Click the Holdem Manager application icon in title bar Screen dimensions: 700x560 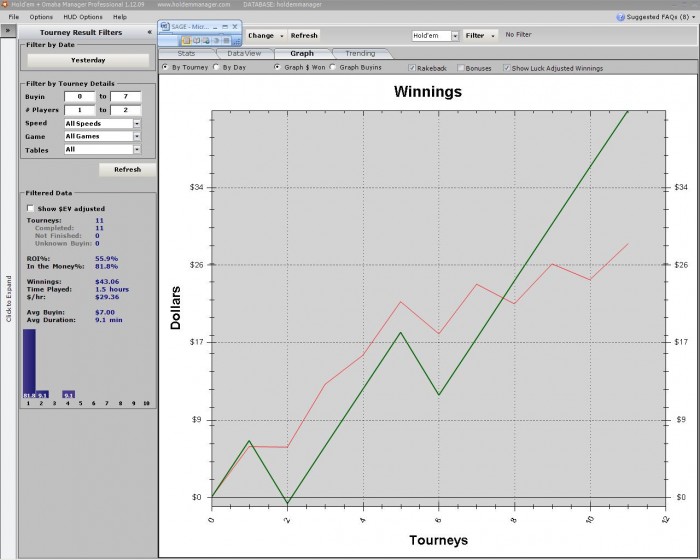point(4,4)
